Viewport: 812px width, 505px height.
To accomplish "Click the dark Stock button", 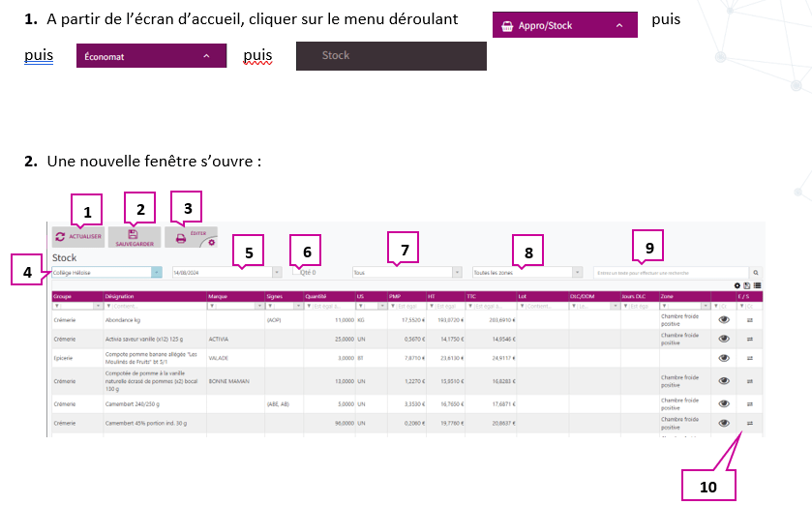I will [390, 56].
